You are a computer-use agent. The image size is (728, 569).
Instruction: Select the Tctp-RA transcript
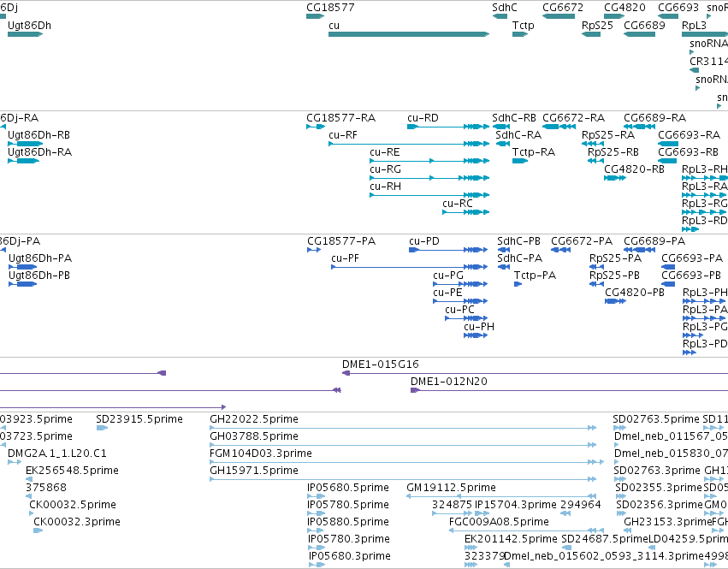coord(520,161)
